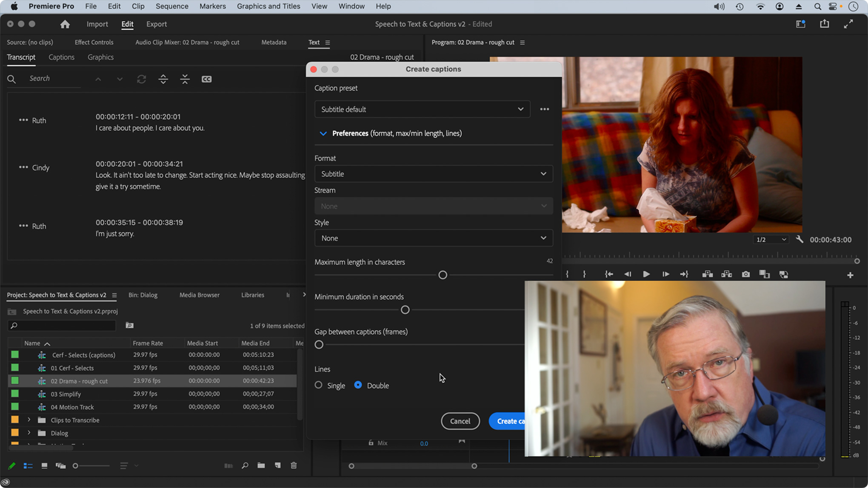Export a frame with the camera icon
This screenshot has width=868, height=488.
745,275
